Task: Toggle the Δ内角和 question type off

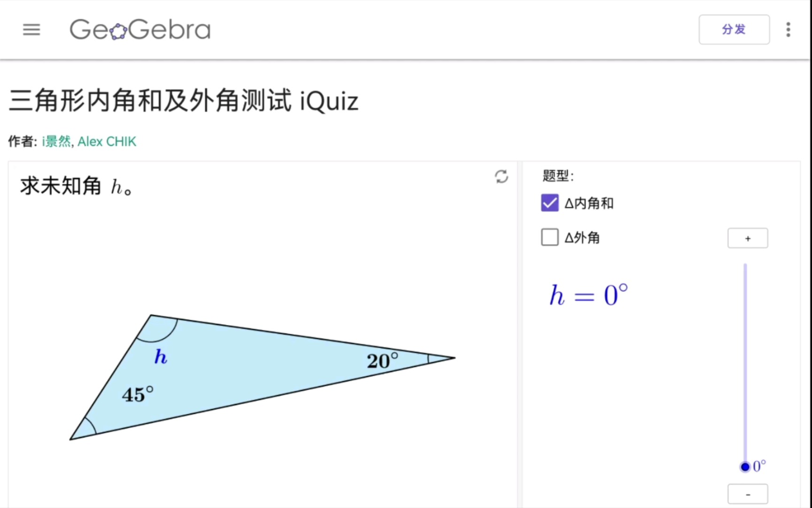Action: (x=549, y=202)
